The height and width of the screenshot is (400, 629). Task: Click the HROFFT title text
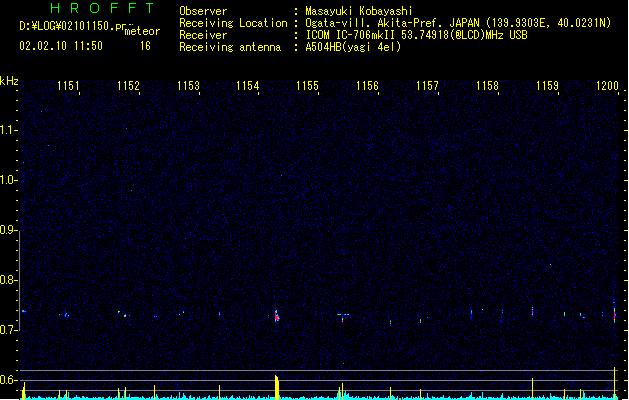[102, 8]
